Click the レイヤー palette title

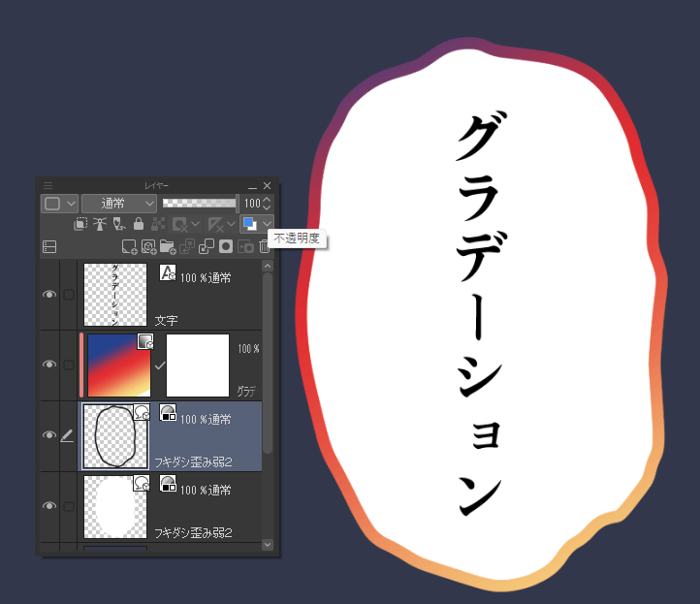point(156,186)
